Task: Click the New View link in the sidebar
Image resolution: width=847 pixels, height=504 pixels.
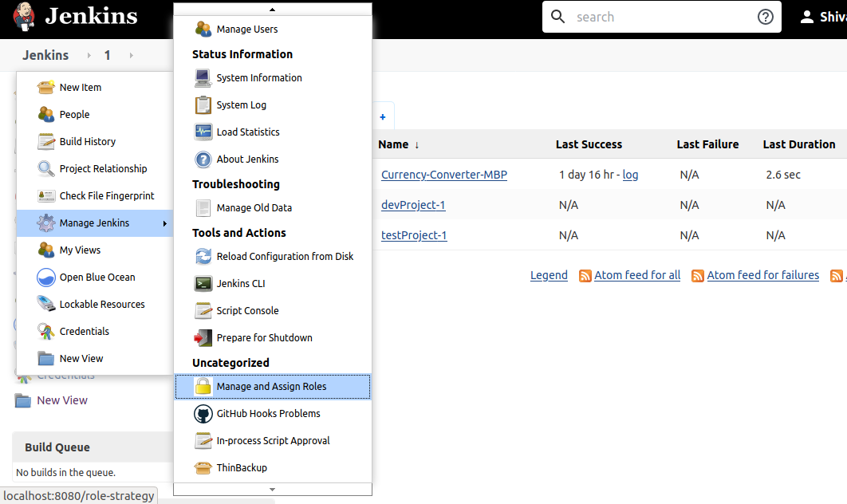Action: (x=62, y=400)
